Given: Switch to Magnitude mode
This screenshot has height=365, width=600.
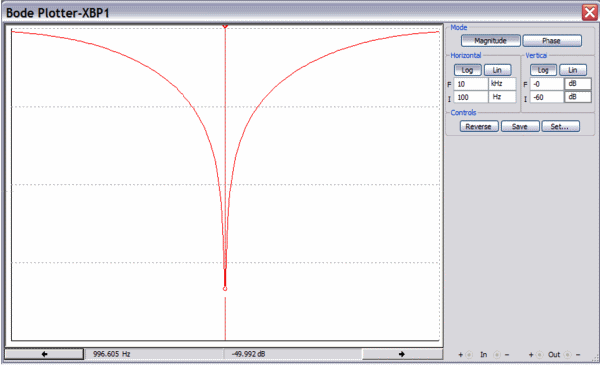Looking at the screenshot, I should coord(491,41).
